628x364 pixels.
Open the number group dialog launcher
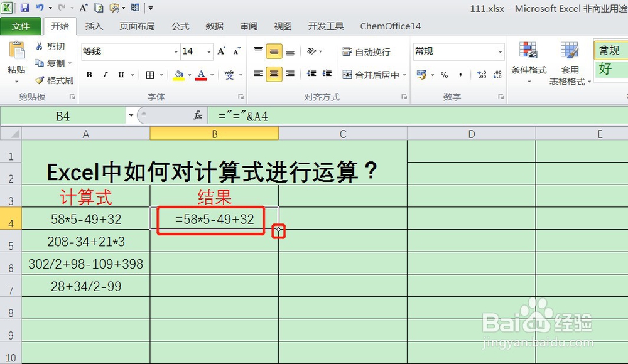coord(501,97)
